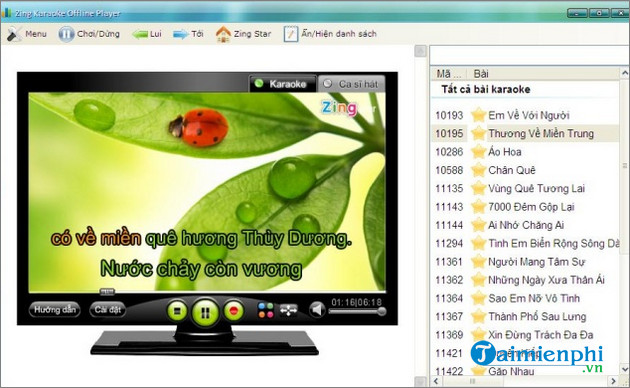This screenshot has width=630, height=388.
Task: Sort by Mã column header
Action: point(449,74)
